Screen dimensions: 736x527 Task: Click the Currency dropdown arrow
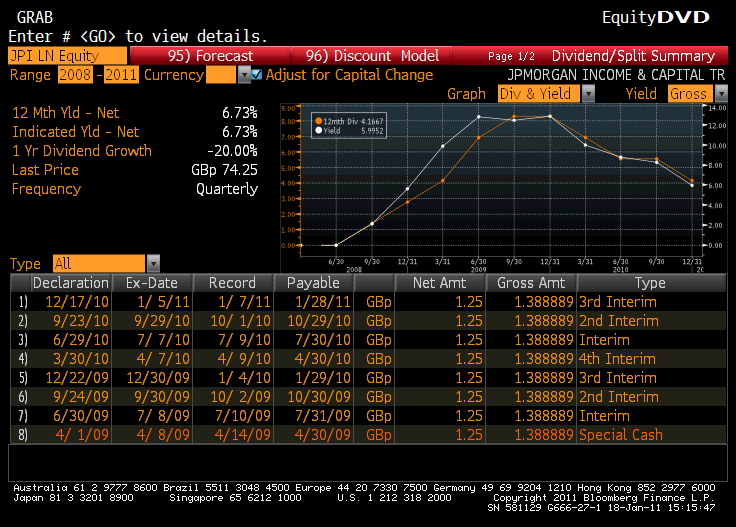coord(243,75)
